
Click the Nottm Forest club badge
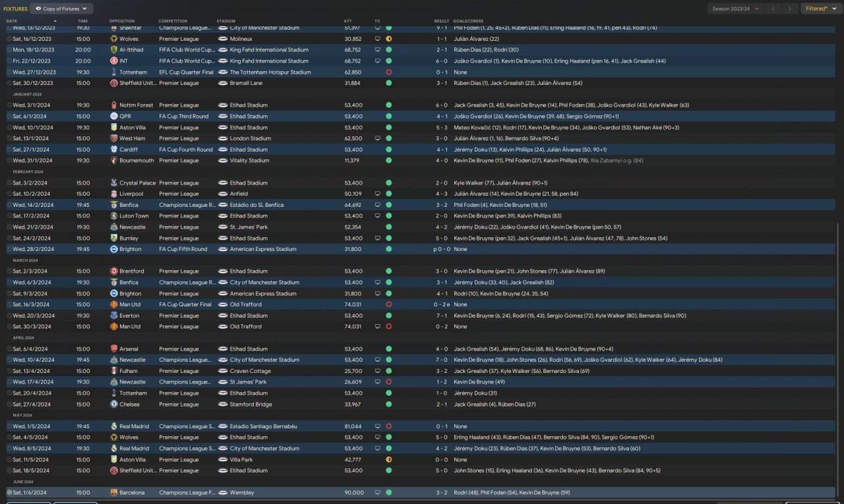click(114, 105)
